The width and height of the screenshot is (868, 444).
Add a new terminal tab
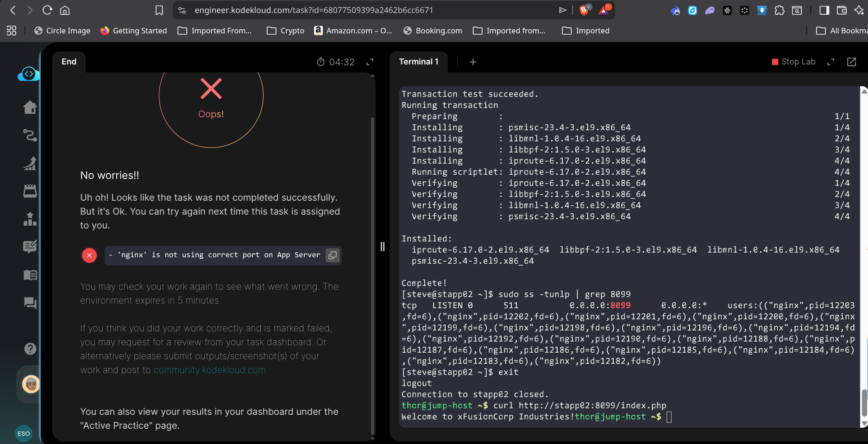pos(473,62)
